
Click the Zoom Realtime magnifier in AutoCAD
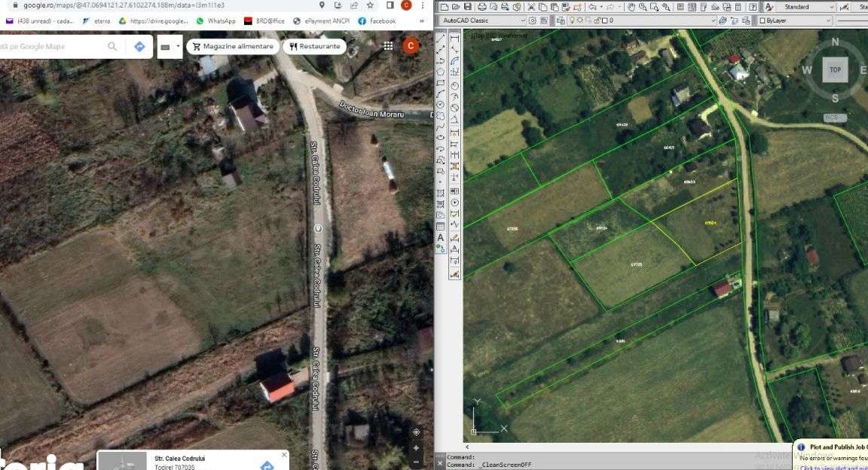(643, 7)
